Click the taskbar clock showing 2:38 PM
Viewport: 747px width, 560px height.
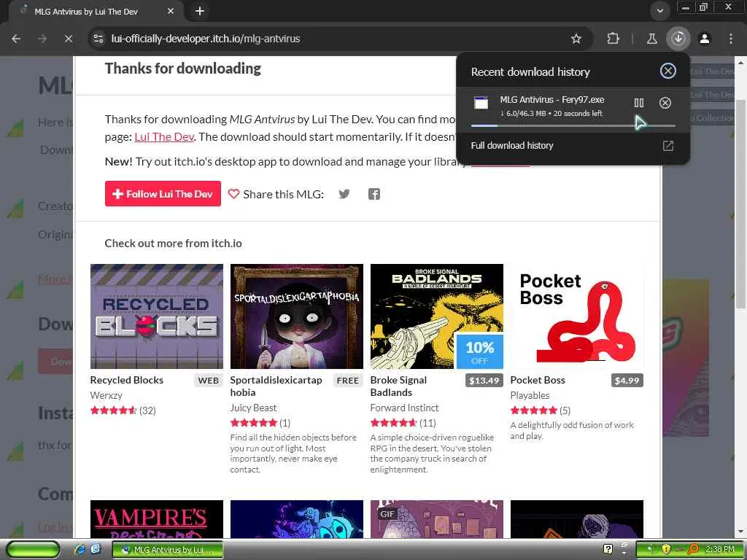pyautogui.click(x=720, y=550)
